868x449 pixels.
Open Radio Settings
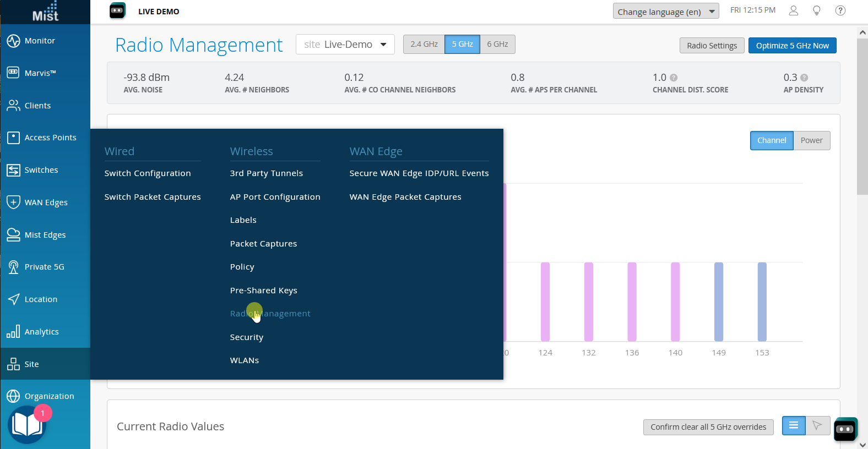(712, 46)
